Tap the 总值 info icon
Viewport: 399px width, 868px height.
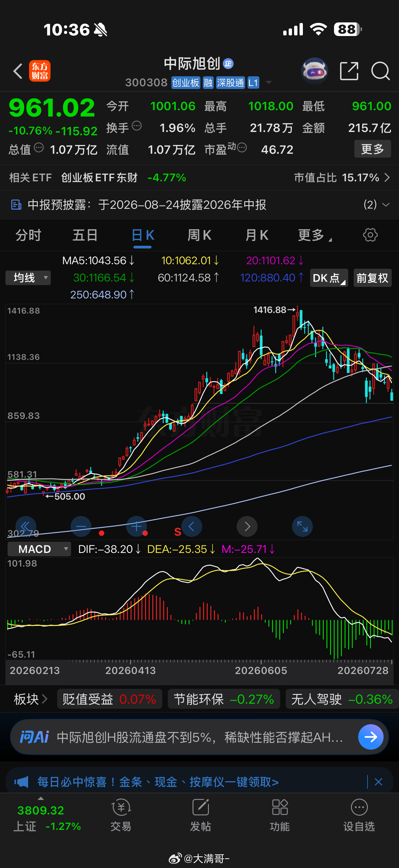pos(39,148)
